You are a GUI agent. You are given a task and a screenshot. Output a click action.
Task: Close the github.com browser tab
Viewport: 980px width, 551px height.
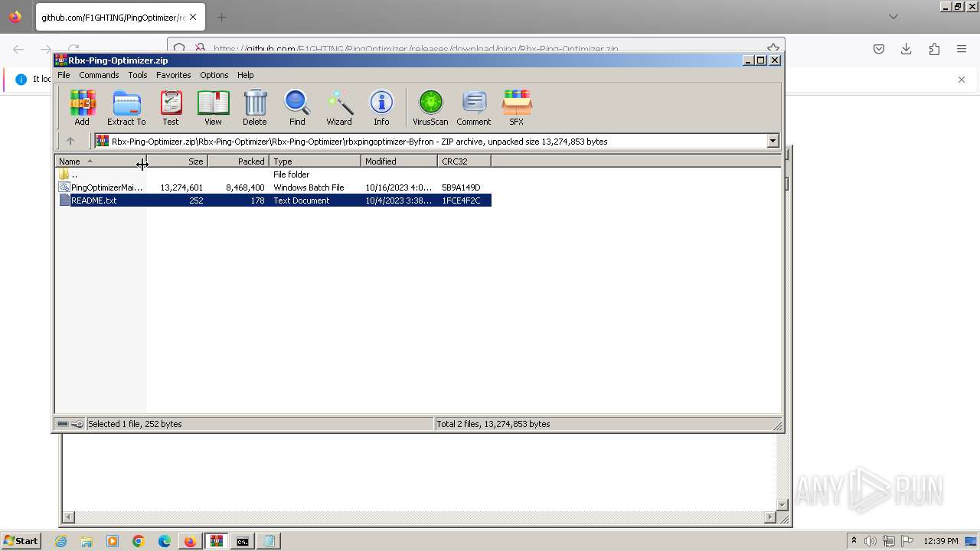(193, 17)
